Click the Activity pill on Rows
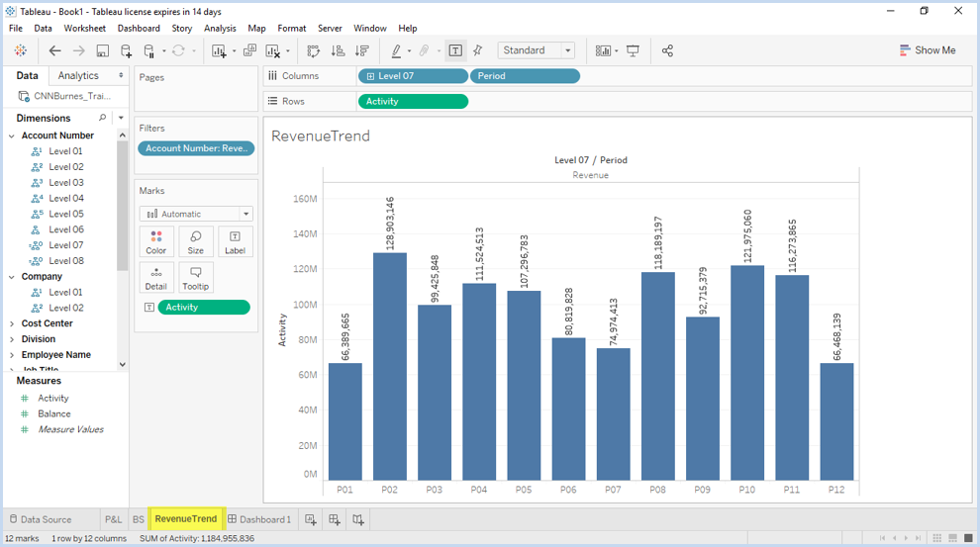Viewport: 980px width, 547px height. 413,101
